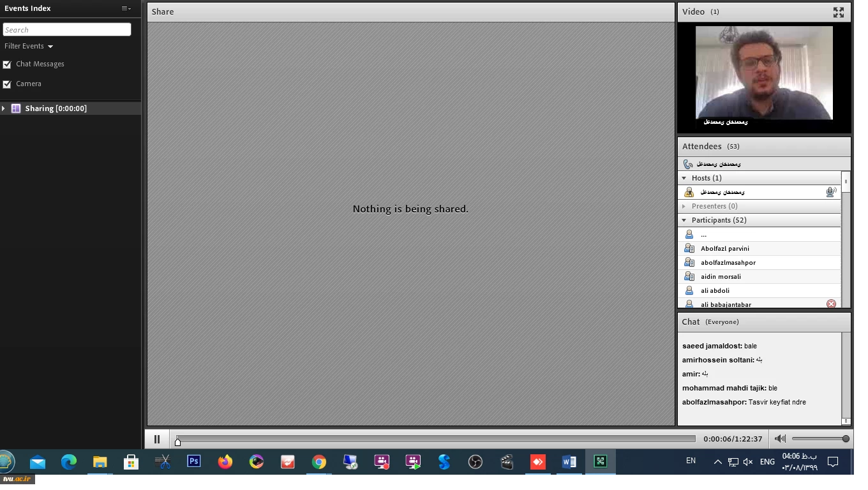Open the Events Index options menu icon

click(126, 8)
